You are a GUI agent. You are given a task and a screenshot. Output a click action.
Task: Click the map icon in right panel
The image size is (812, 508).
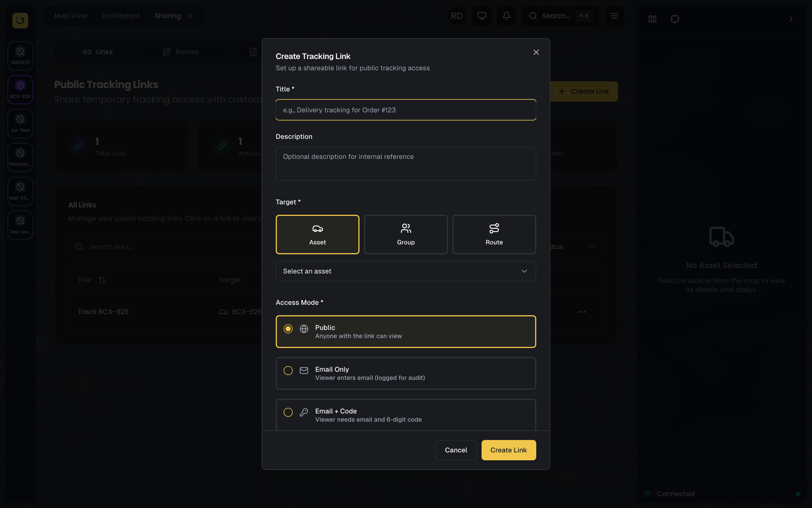click(652, 19)
